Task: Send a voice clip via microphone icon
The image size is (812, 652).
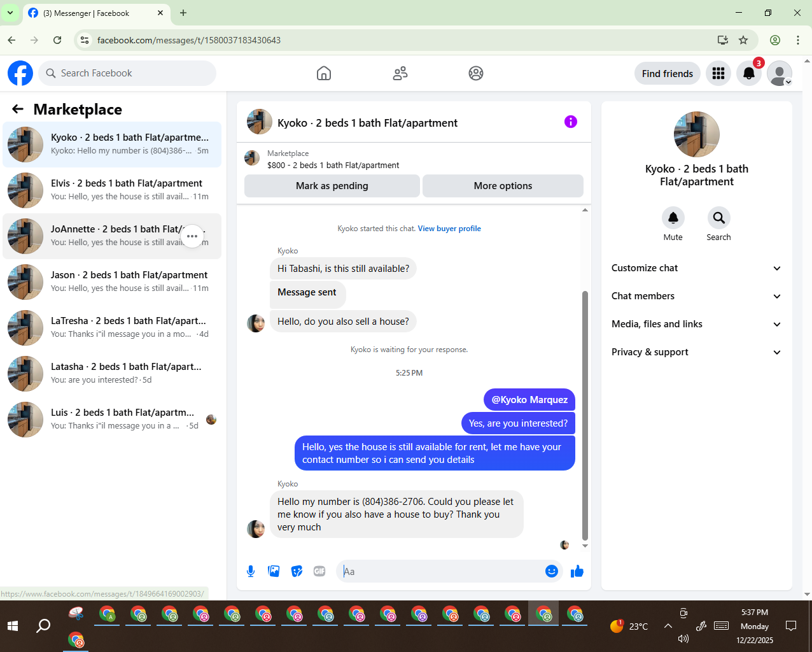Action: click(x=251, y=571)
